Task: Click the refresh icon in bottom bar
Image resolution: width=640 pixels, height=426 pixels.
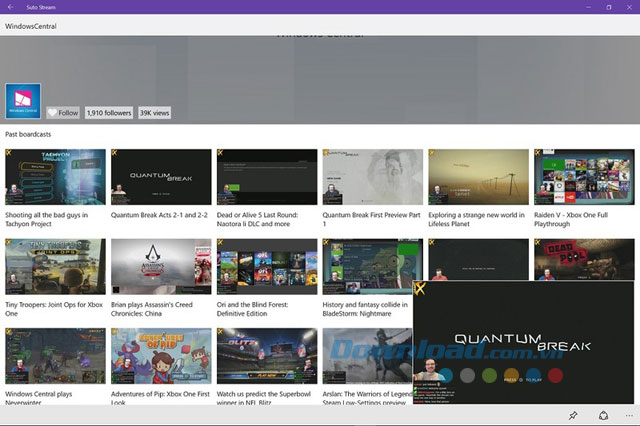Action: (x=603, y=415)
